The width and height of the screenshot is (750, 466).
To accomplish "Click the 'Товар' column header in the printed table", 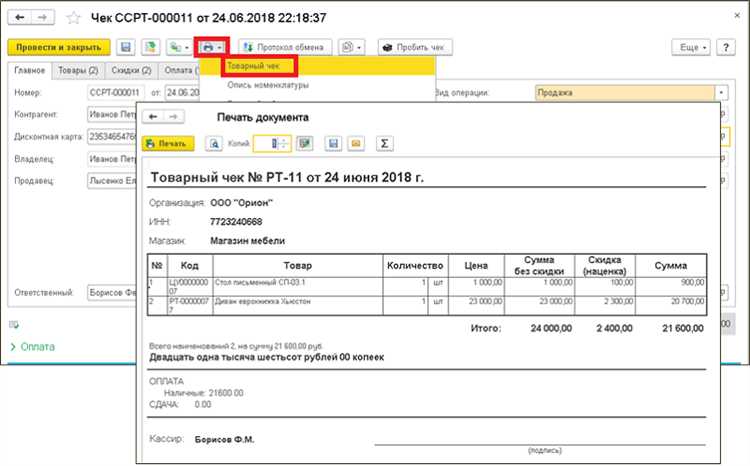I will [298, 266].
